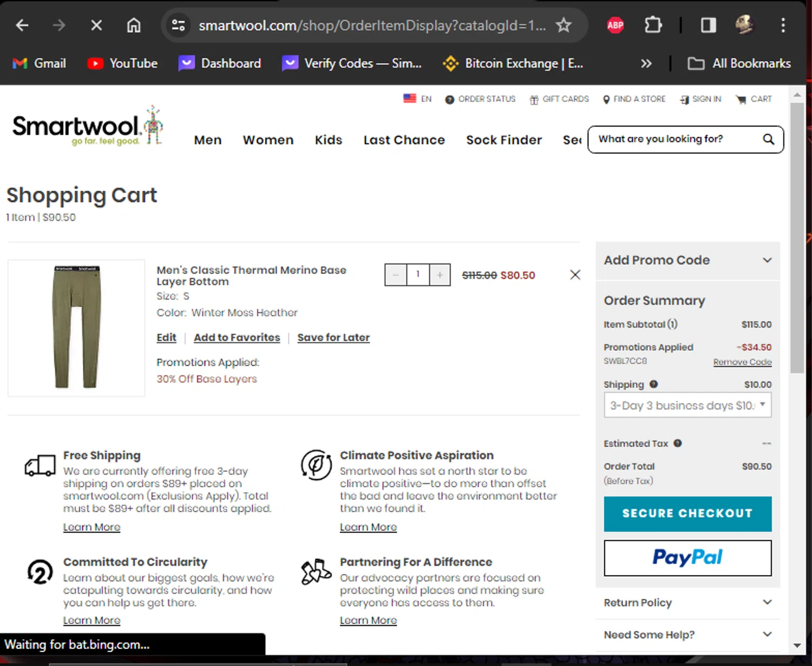Screen dimensions: 812x666
Task: Click Learn More under Free Shipping
Action: [91, 527]
